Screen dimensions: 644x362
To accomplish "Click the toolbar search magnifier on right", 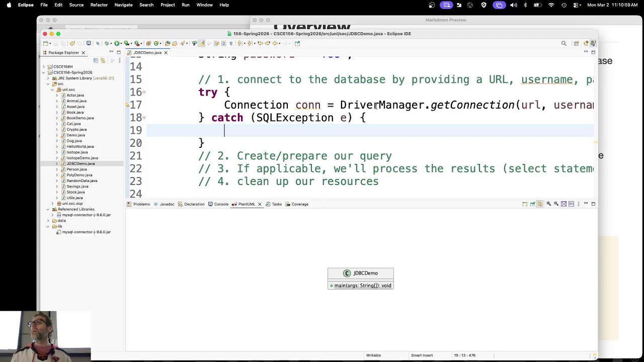I will [x=563, y=44].
